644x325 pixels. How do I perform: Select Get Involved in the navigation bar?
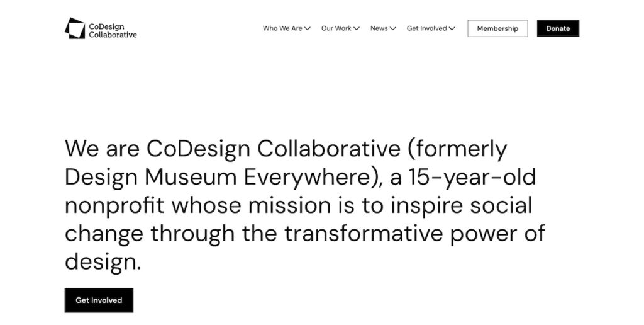[x=426, y=28]
